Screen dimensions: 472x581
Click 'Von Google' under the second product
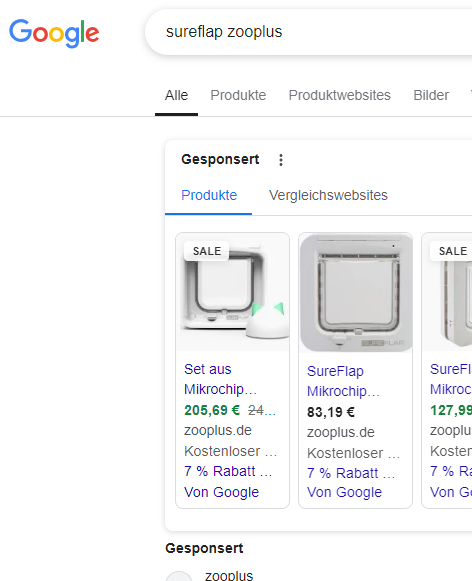pyautogui.click(x=344, y=492)
